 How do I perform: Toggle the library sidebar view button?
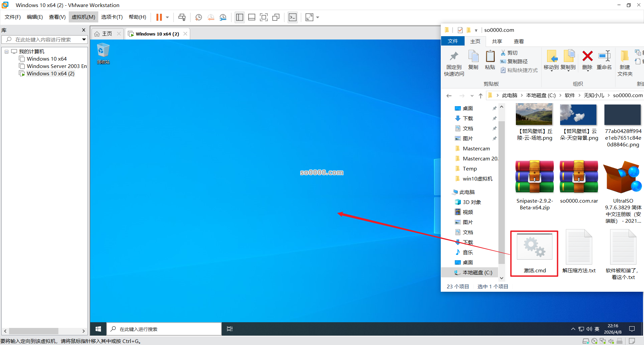[x=239, y=17]
